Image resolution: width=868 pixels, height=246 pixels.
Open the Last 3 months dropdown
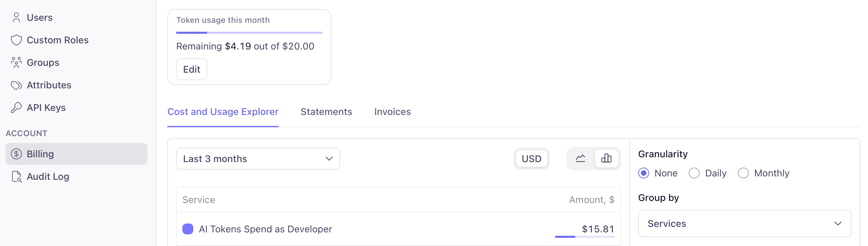tap(258, 159)
